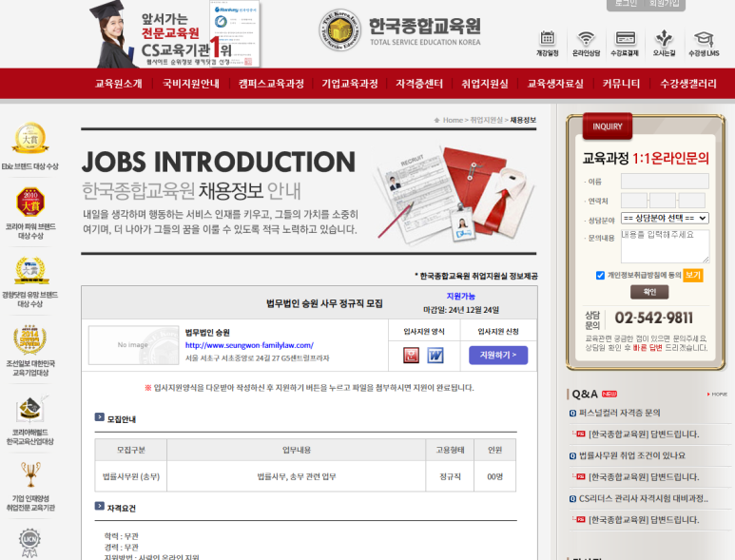
Task: Download the Word application form icon
Action: (x=435, y=356)
